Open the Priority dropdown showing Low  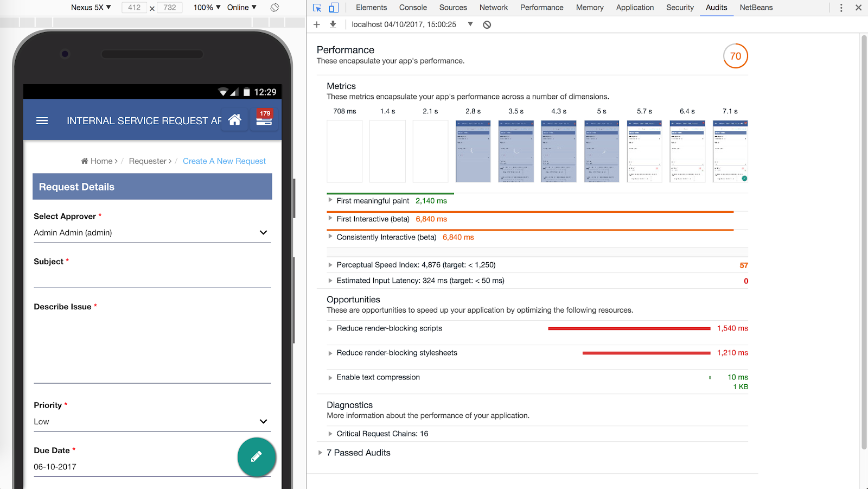[152, 422]
